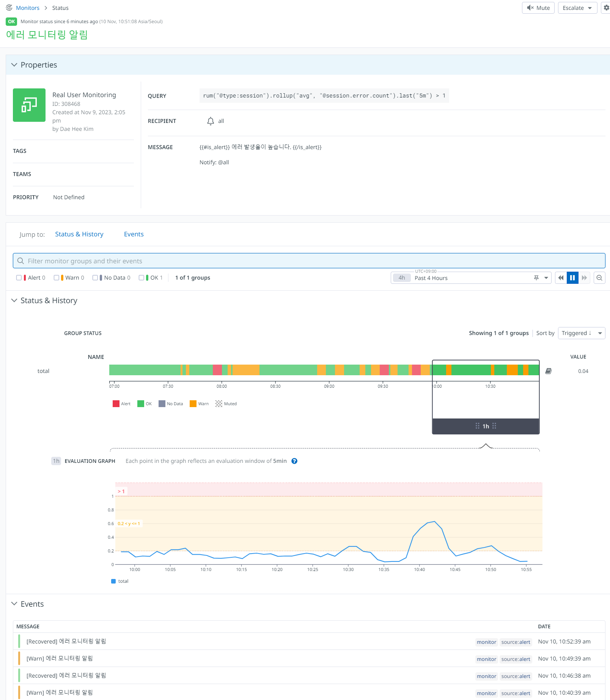Step time range backward
This screenshot has height=700, width=610.
tap(561, 278)
